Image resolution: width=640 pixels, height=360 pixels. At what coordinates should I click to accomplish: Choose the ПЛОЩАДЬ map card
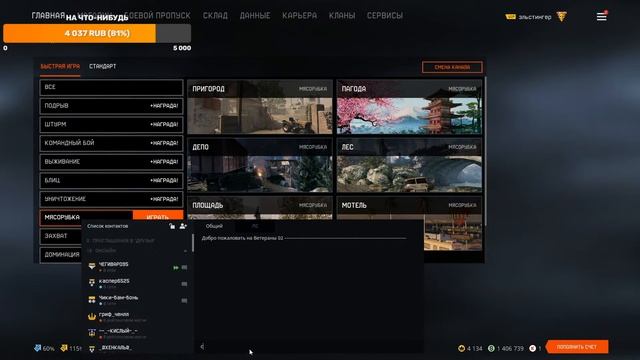pos(260,208)
